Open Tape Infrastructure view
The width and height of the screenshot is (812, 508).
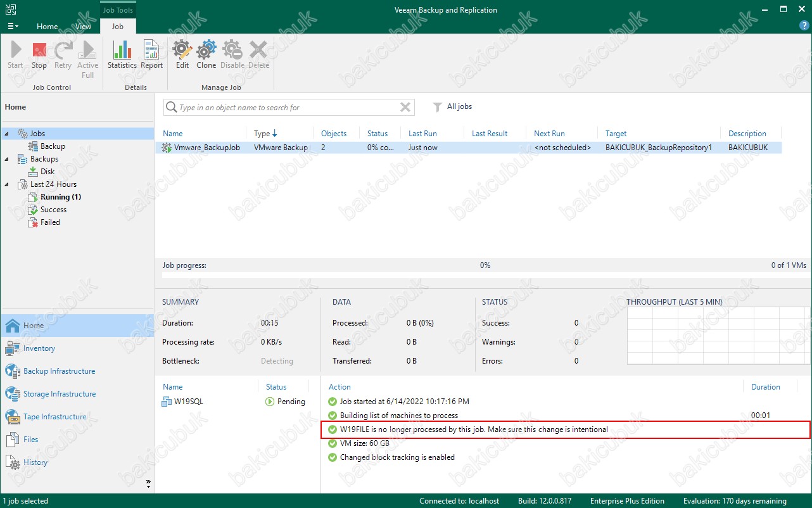[77, 417]
